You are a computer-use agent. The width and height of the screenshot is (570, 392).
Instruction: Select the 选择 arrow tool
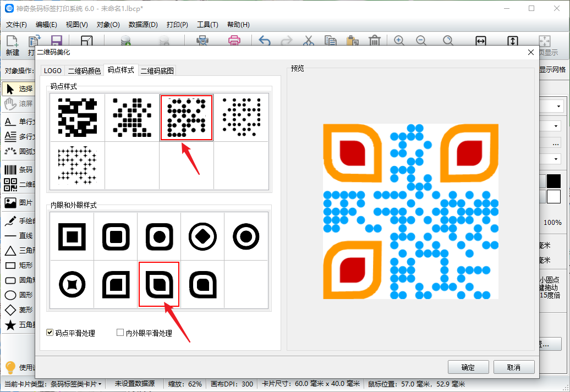tap(19, 89)
